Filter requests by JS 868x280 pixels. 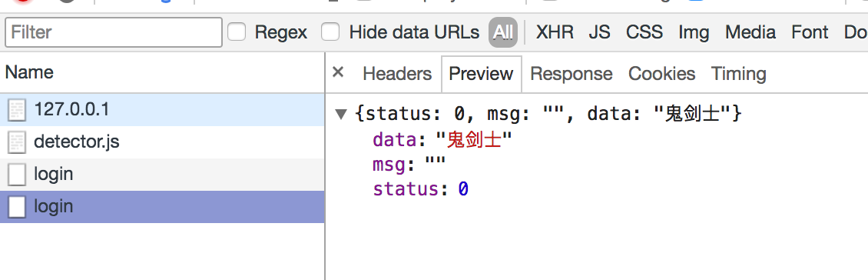[x=599, y=32]
